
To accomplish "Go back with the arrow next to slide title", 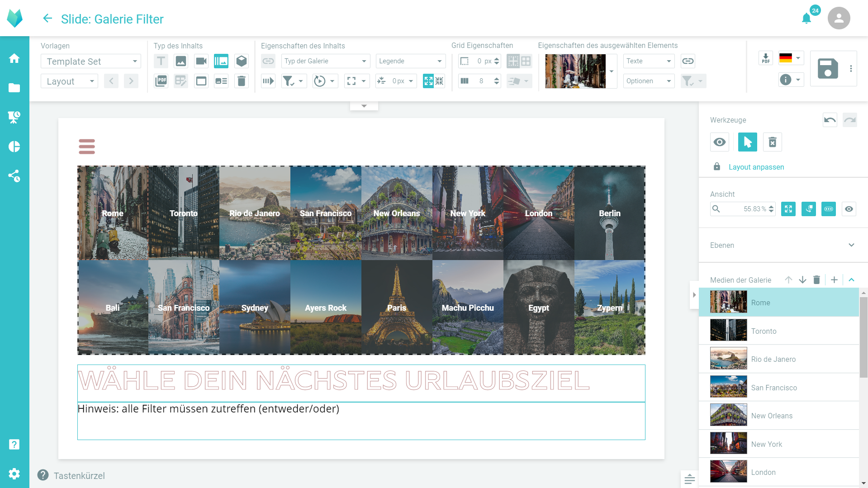I will click(x=47, y=19).
